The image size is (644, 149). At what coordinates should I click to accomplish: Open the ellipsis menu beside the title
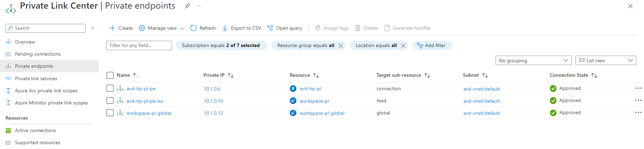[x=199, y=6]
